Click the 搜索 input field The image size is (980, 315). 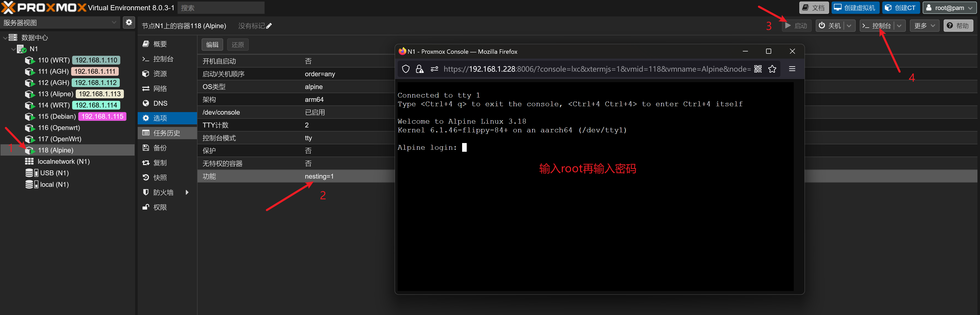pos(221,8)
